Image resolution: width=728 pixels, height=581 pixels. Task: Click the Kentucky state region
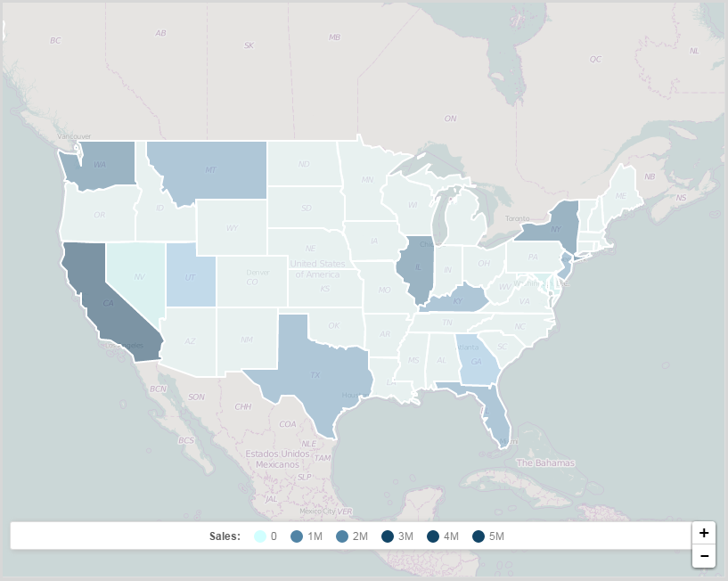coord(456,300)
